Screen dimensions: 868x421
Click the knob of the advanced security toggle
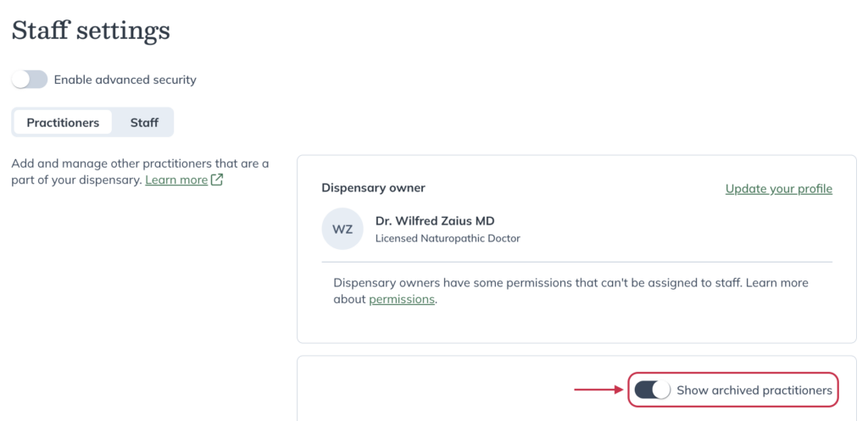coord(21,80)
